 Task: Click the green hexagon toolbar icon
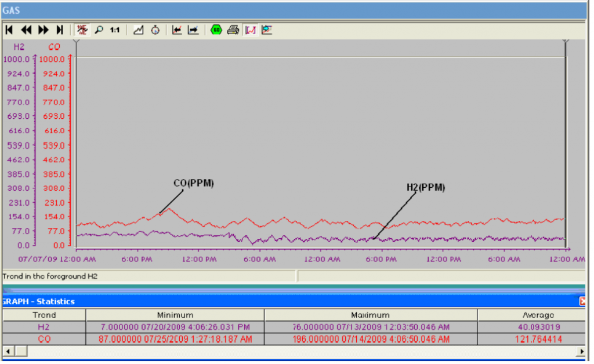[x=216, y=30]
